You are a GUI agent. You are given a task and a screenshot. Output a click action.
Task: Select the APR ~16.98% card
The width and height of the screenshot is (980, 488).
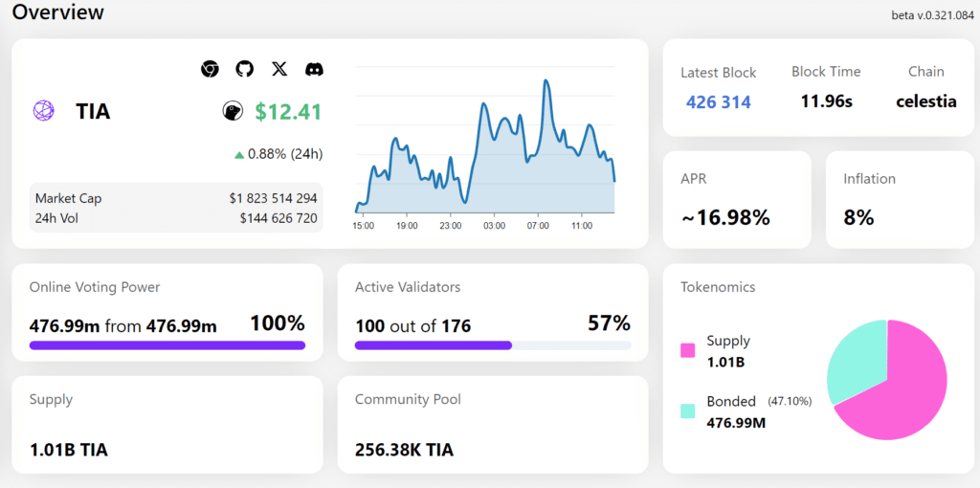[x=737, y=199]
